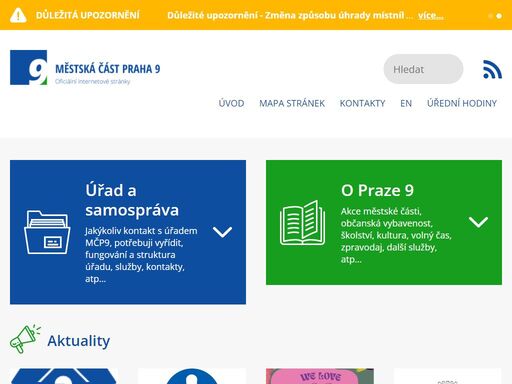The image size is (512, 384).
Task: Click the green megaphone Aktuality icon
Action: [25, 338]
